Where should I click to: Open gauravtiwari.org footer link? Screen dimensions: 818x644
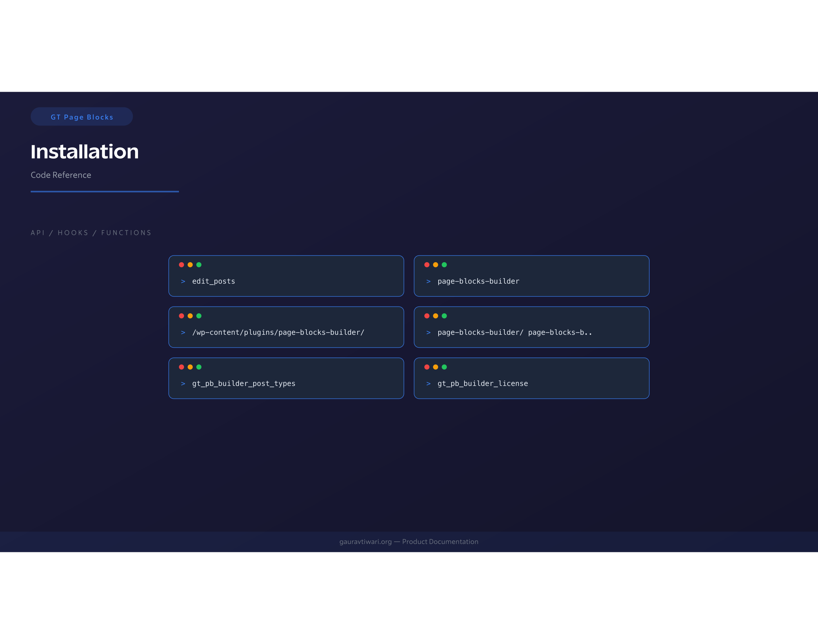point(365,541)
